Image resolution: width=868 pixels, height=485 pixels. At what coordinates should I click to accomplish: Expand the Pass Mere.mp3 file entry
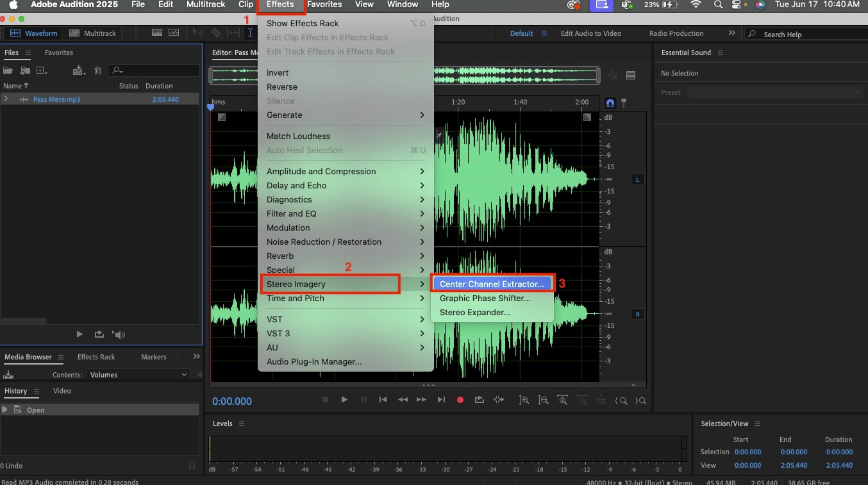[6, 99]
